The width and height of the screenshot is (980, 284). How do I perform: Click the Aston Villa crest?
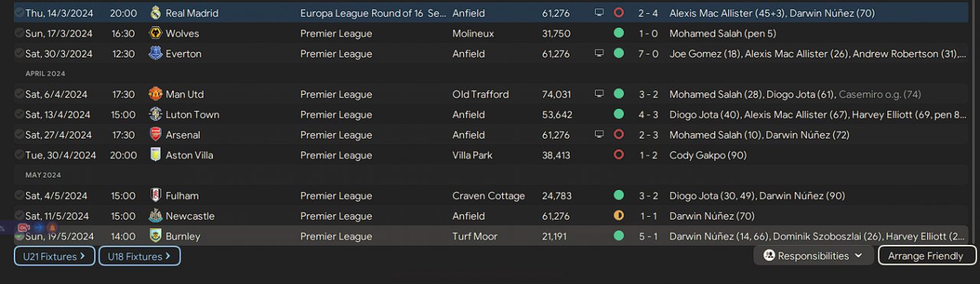(155, 155)
